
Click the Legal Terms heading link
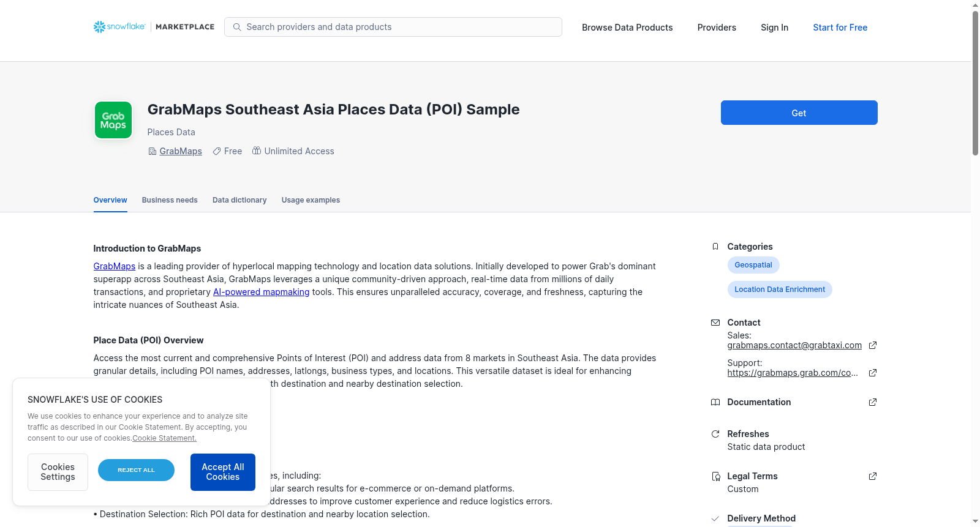tap(752, 476)
